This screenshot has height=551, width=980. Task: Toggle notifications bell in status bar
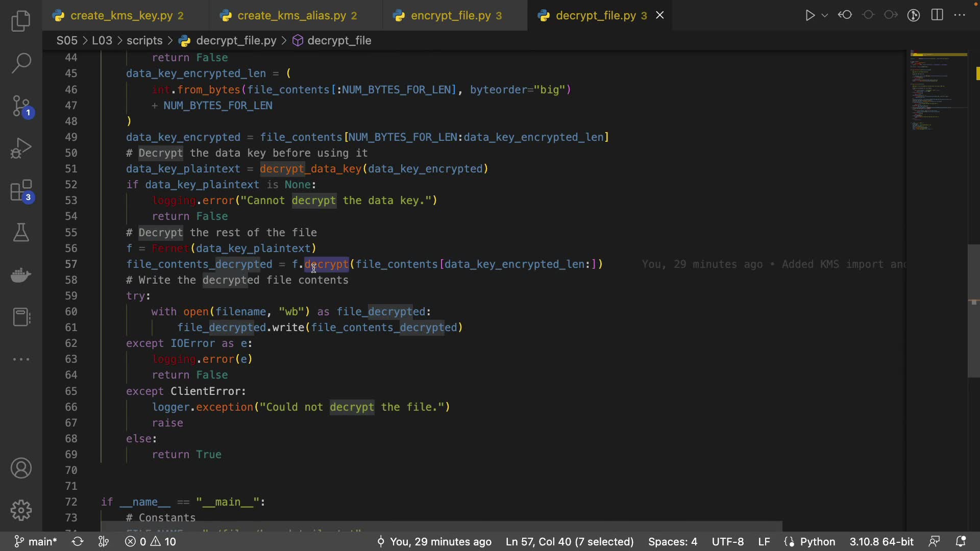point(961,541)
